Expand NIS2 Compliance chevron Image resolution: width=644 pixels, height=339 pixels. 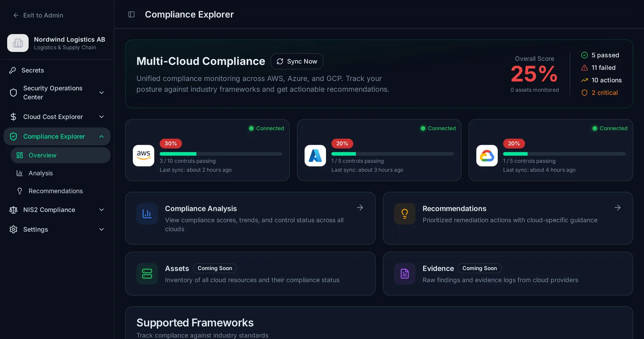[x=102, y=210]
